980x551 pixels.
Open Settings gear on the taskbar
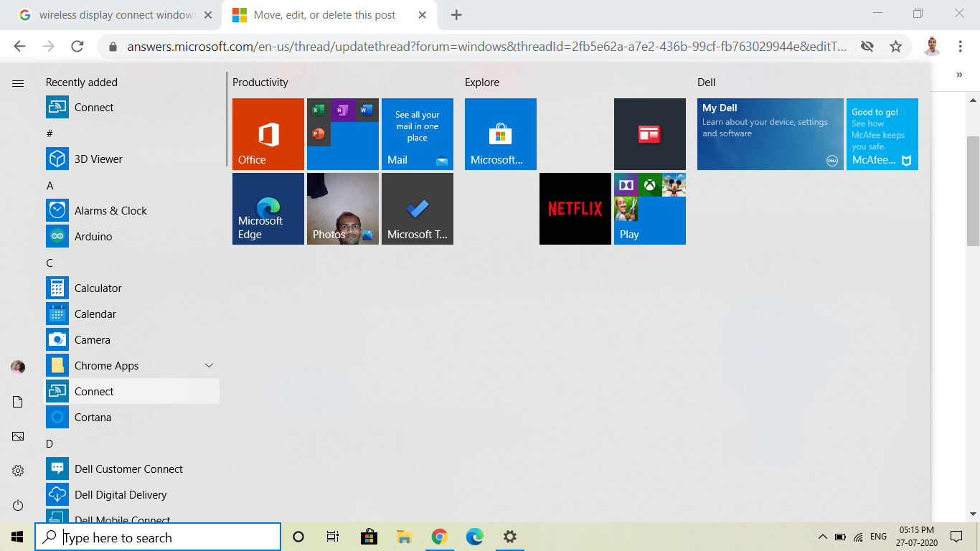(509, 537)
